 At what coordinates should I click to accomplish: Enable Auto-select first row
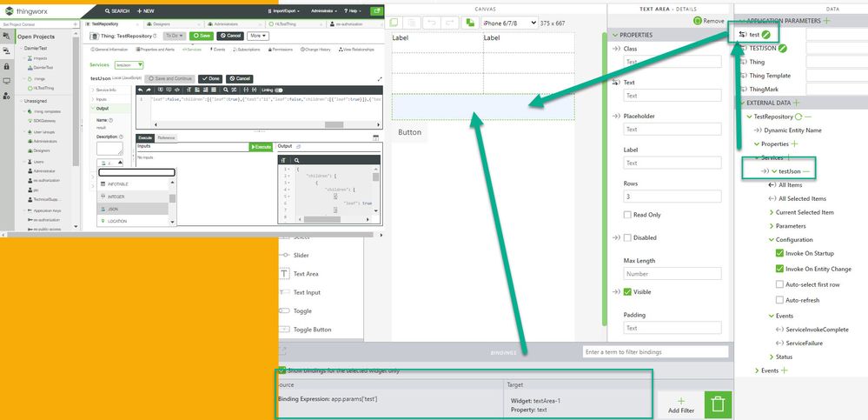779,284
